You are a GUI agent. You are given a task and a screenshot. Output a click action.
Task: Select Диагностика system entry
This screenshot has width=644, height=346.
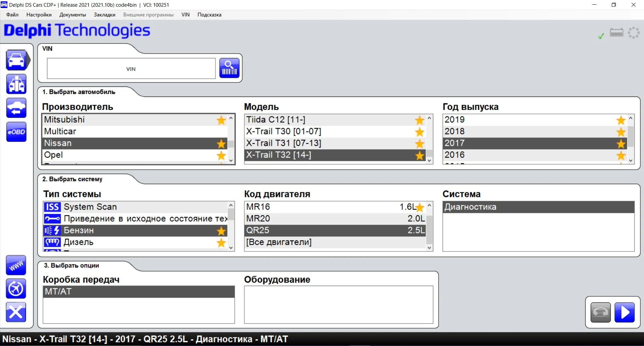pos(538,207)
